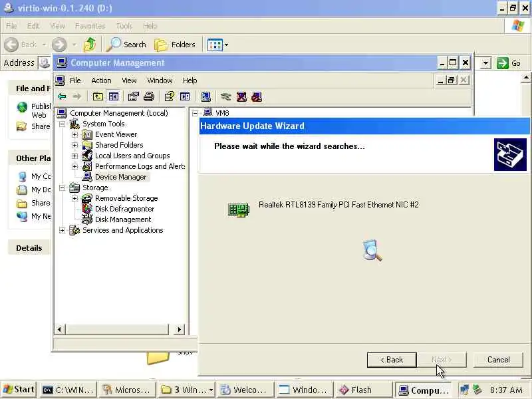Open the Window menu
This screenshot has height=399, width=532.
[160, 80]
